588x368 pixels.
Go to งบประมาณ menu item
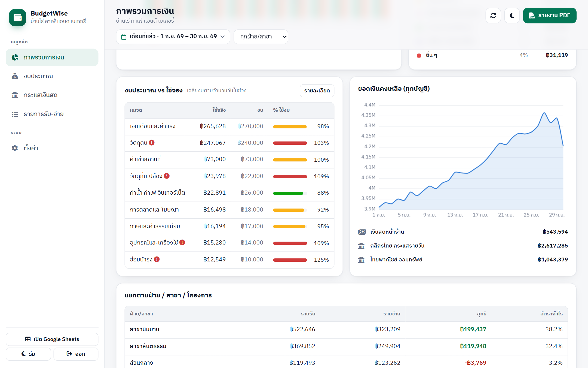[x=52, y=76]
